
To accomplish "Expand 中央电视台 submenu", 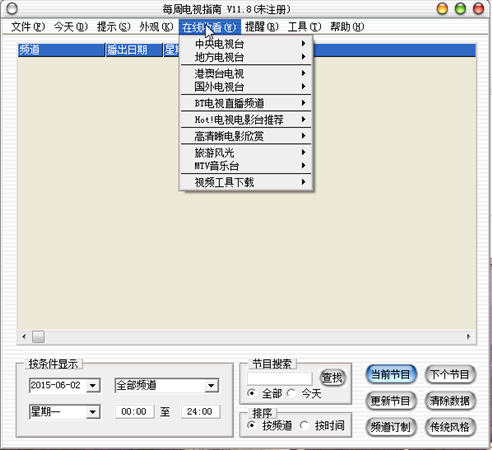I will (x=246, y=44).
